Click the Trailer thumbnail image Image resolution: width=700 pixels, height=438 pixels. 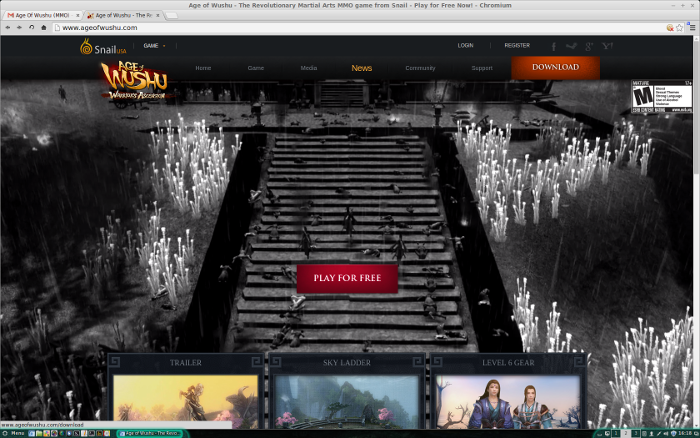(x=186, y=402)
